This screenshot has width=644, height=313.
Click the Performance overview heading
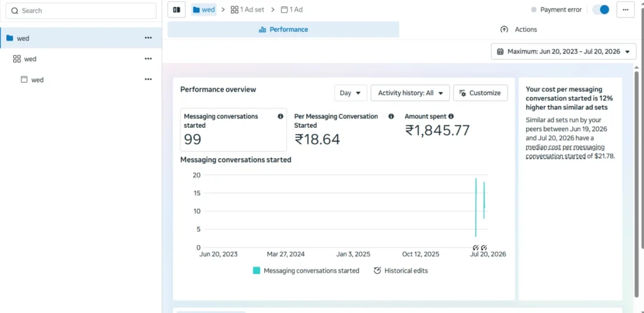click(x=218, y=89)
